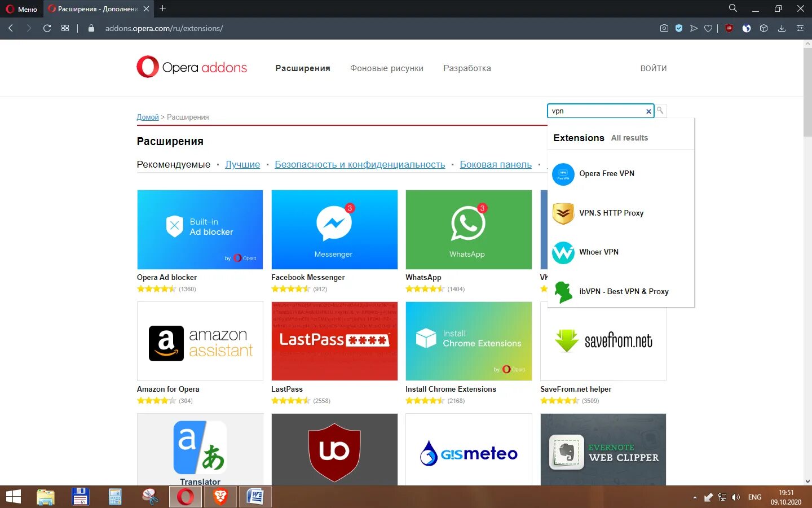Open All results in the search dropdown
Screen dimensions: 812x508
click(x=629, y=138)
